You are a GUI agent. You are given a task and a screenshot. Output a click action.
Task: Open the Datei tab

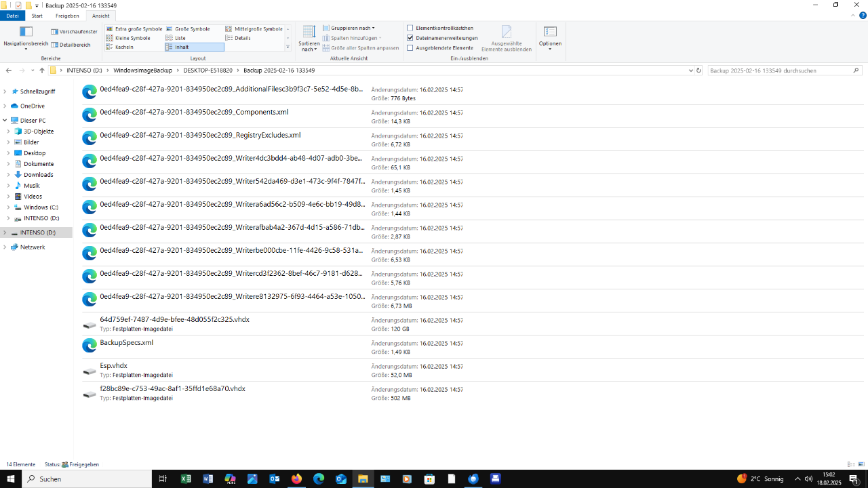[13, 16]
